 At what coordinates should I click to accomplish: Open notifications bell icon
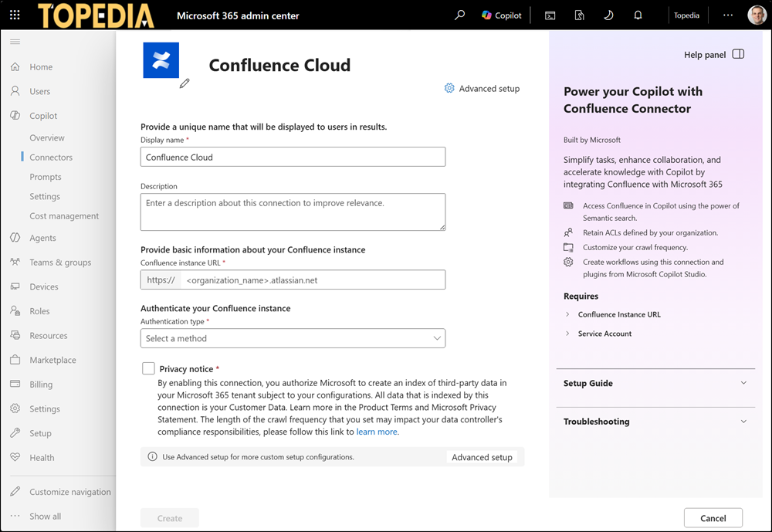(x=638, y=15)
